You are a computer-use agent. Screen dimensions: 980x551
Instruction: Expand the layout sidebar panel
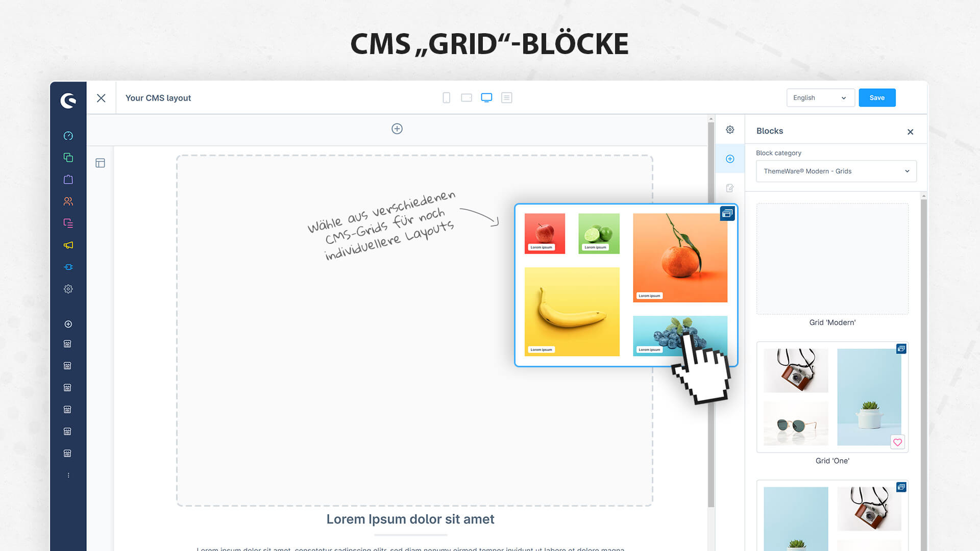point(100,163)
